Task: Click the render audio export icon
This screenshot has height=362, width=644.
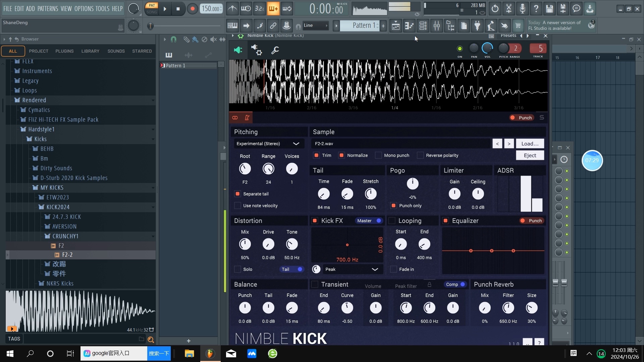Action: (563, 9)
